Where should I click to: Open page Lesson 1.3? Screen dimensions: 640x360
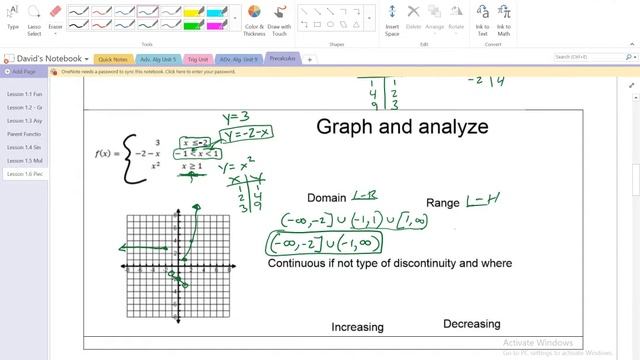24,121
